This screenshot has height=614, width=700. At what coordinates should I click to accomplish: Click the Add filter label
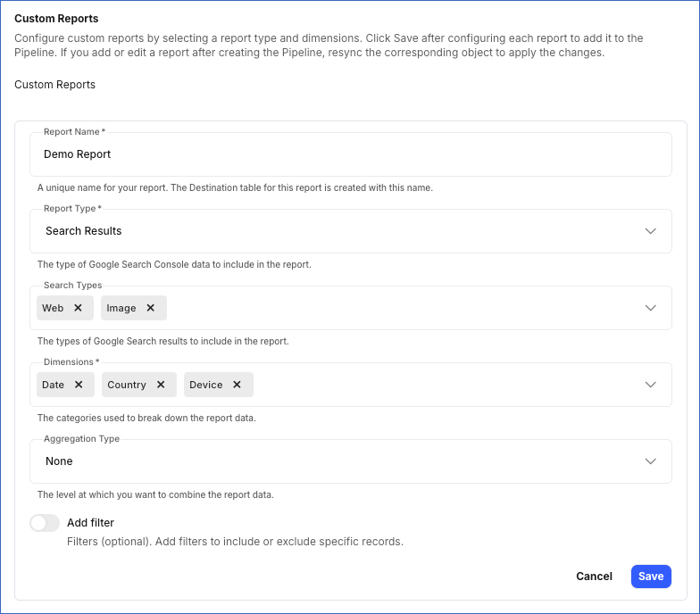tap(91, 523)
